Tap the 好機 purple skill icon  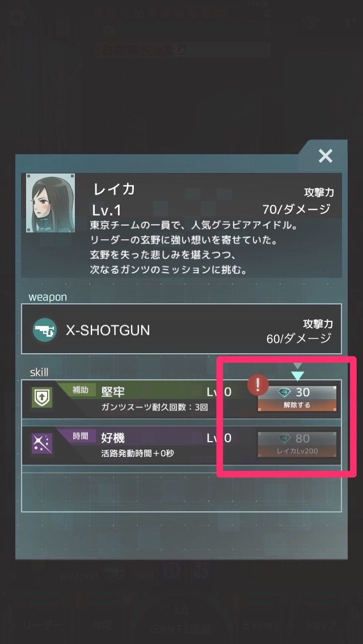(x=43, y=444)
